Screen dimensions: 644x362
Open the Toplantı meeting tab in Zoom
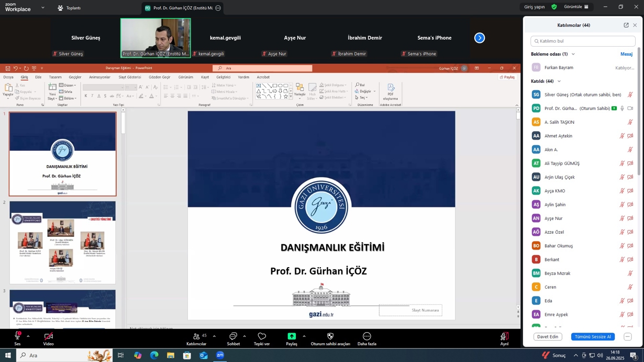(x=69, y=8)
